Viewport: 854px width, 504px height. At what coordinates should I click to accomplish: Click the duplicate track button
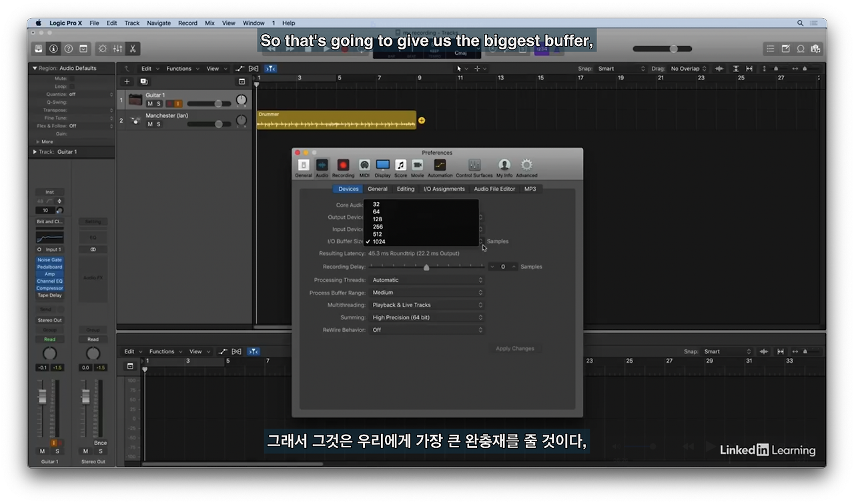click(x=143, y=81)
